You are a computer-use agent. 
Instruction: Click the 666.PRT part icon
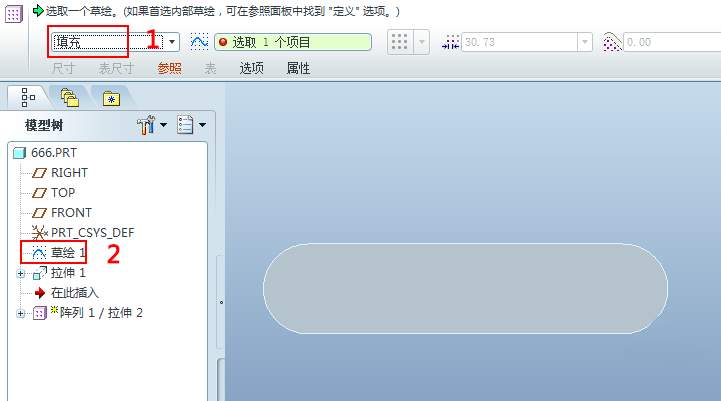tap(19, 153)
